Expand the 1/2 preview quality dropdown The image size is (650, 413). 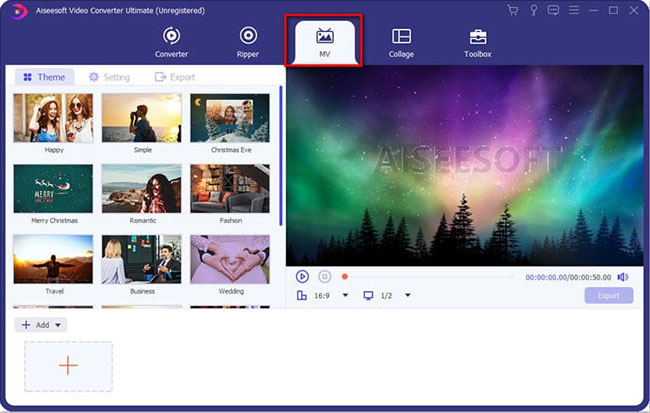point(408,295)
